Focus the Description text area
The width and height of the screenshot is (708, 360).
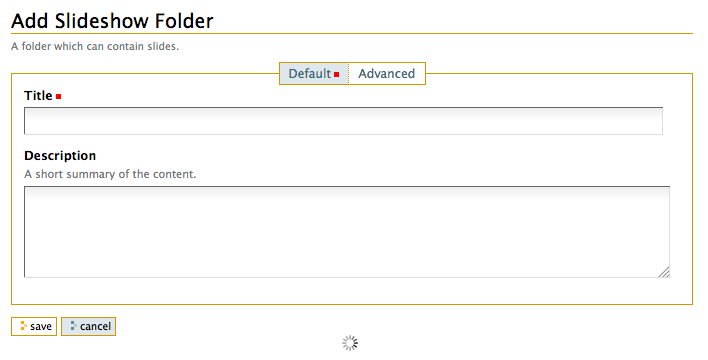tap(347, 231)
